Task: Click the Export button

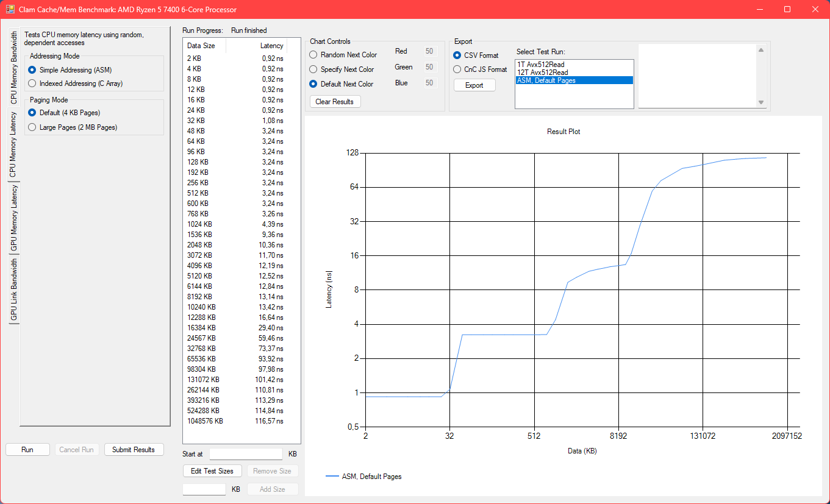Action: click(x=474, y=85)
